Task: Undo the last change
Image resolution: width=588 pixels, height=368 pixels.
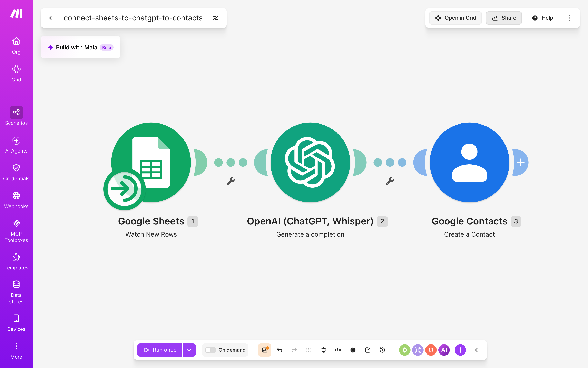Action: [280, 350]
